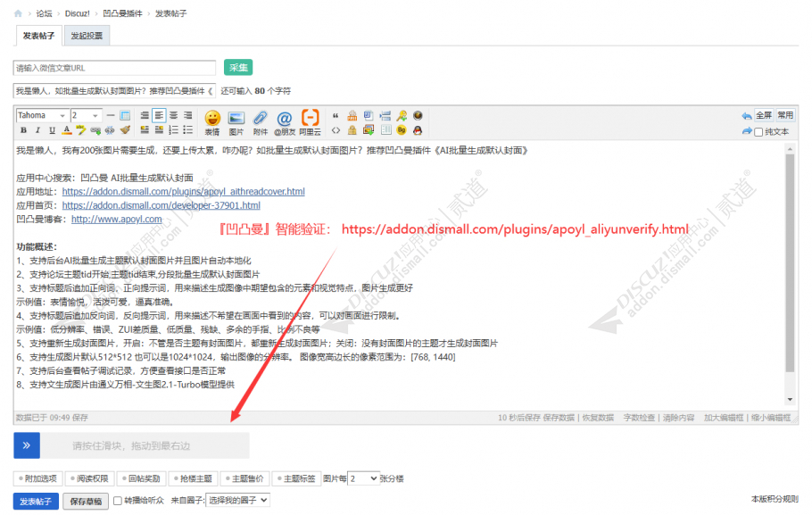Click the 常用 editor mode button
Screen dimensions: 812x515
[x=785, y=115]
